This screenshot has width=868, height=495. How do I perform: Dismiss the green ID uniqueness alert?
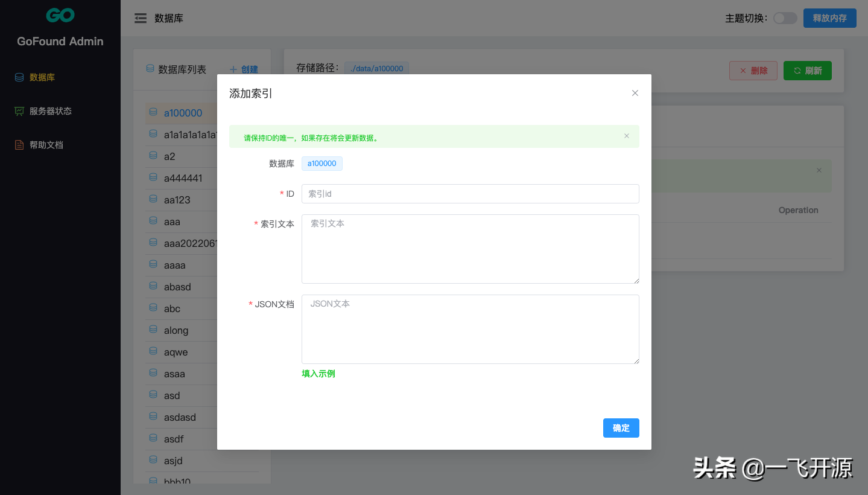(627, 136)
